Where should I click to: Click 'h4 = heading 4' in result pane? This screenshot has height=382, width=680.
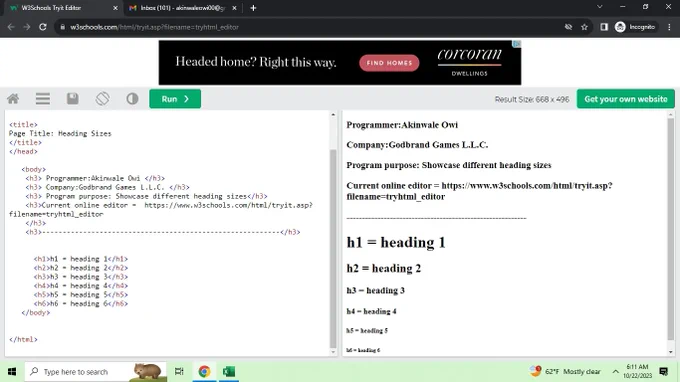pos(371,311)
